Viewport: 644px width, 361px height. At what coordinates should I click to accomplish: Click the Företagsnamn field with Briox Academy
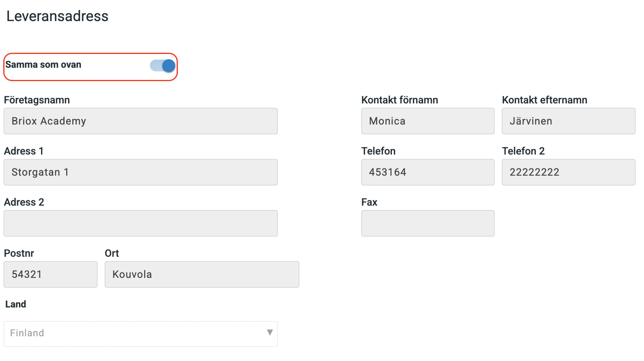click(x=140, y=121)
